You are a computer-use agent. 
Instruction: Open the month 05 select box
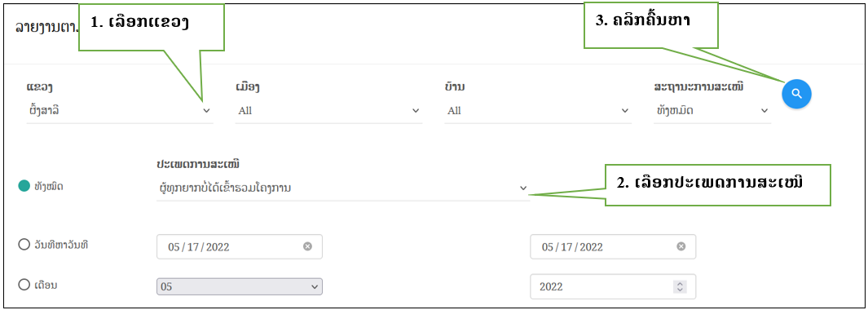click(x=240, y=286)
